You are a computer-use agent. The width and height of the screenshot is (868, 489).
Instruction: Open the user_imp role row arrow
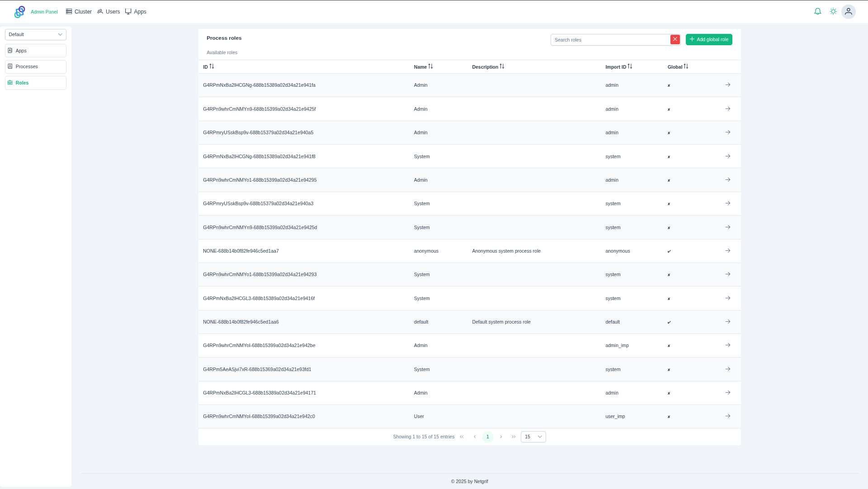[728, 416]
